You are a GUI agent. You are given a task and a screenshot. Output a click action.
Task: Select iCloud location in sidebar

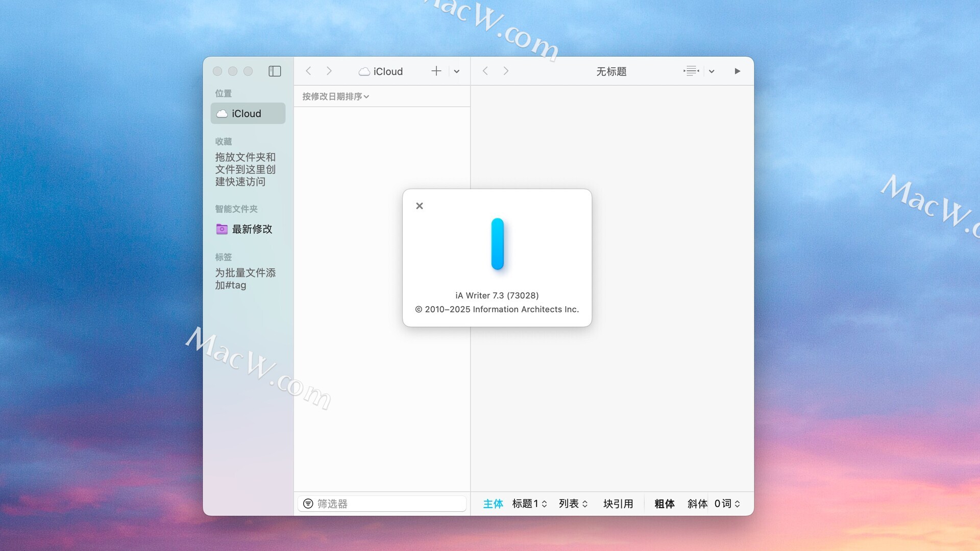pos(248,114)
